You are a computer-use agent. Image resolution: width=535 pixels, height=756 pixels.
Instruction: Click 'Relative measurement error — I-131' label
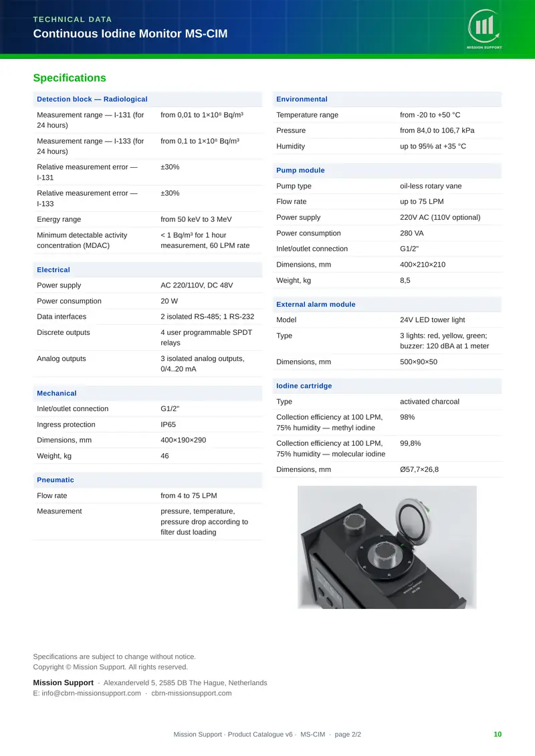[x=88, y=172]
